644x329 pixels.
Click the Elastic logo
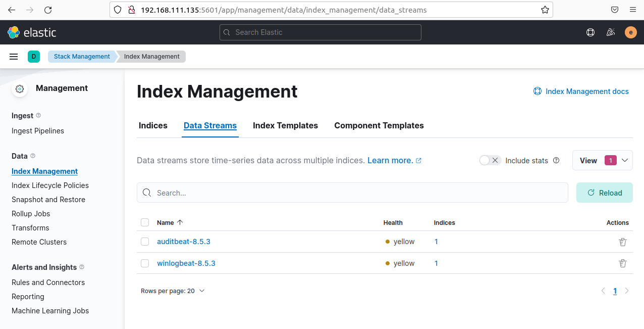pos(32,32)
